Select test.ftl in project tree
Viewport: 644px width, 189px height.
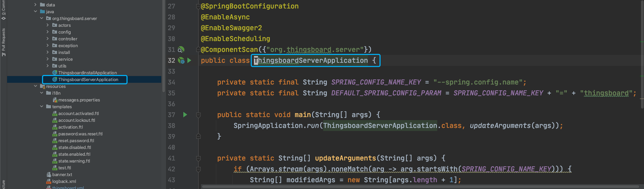pos(65,168)
